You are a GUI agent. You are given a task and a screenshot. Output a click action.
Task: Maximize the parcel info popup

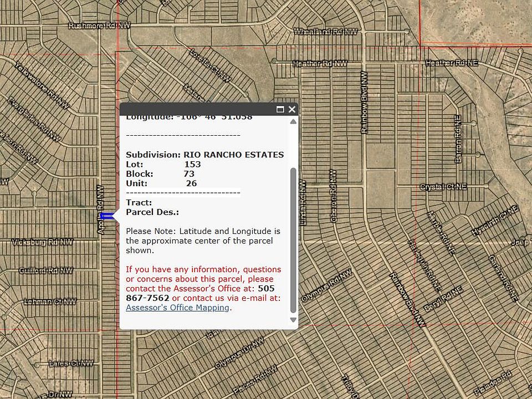(x=280, y=110)
